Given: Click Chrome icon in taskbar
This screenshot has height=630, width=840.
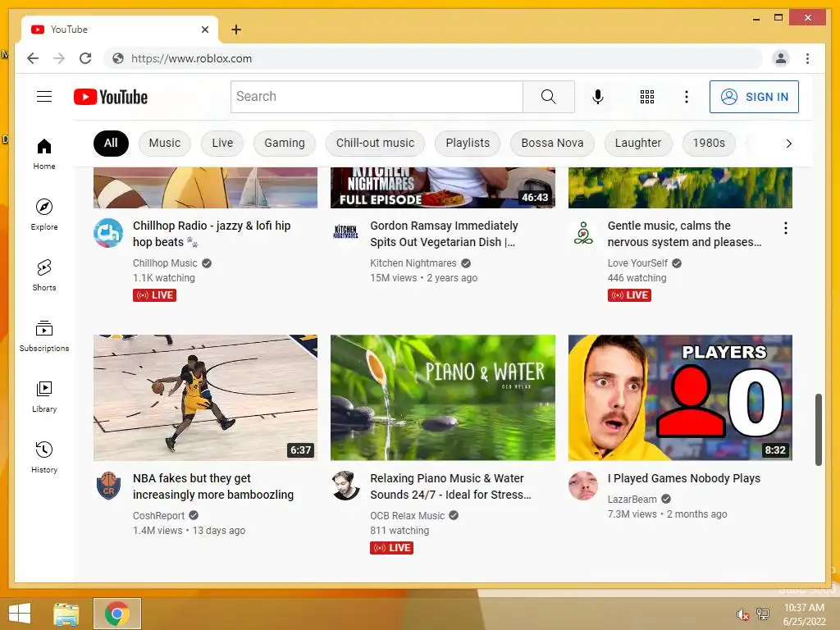Looking at the screenshot, I should tap(116, 614).
